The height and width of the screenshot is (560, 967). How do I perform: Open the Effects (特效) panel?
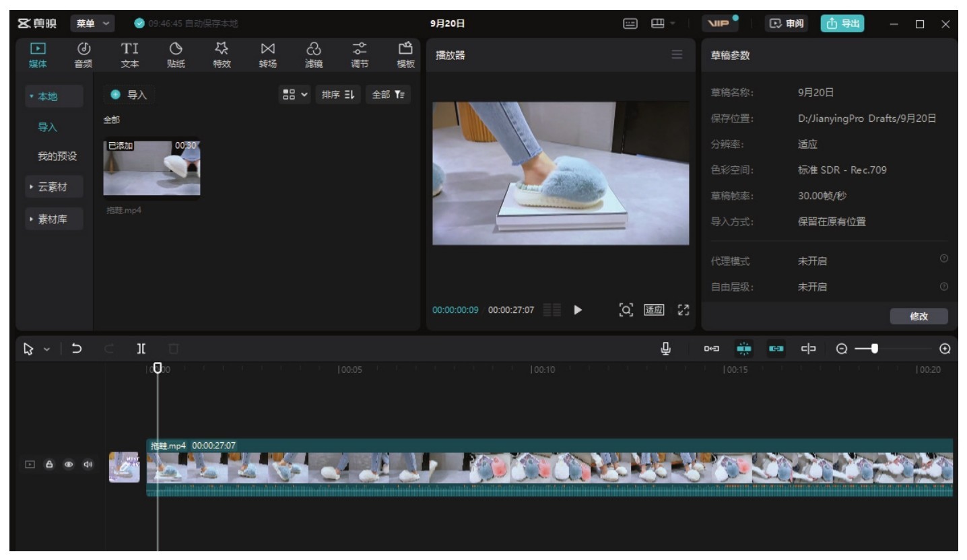[x=222, y=55]
